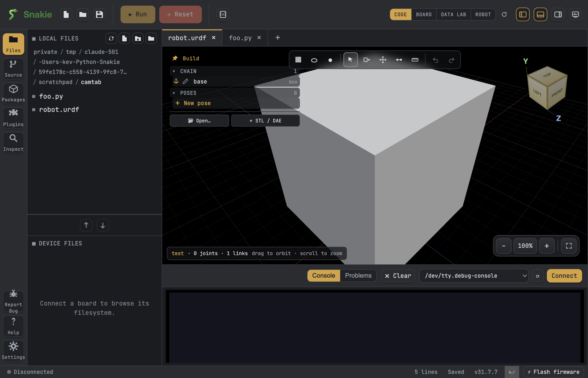Add a new file in Local Files
The image size is (588, 378).
click(124, 38)
